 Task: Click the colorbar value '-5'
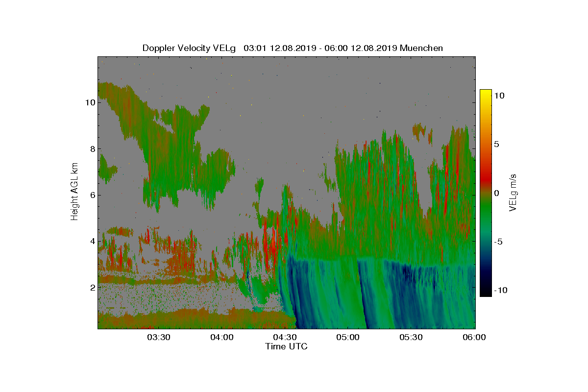[498, 242]
